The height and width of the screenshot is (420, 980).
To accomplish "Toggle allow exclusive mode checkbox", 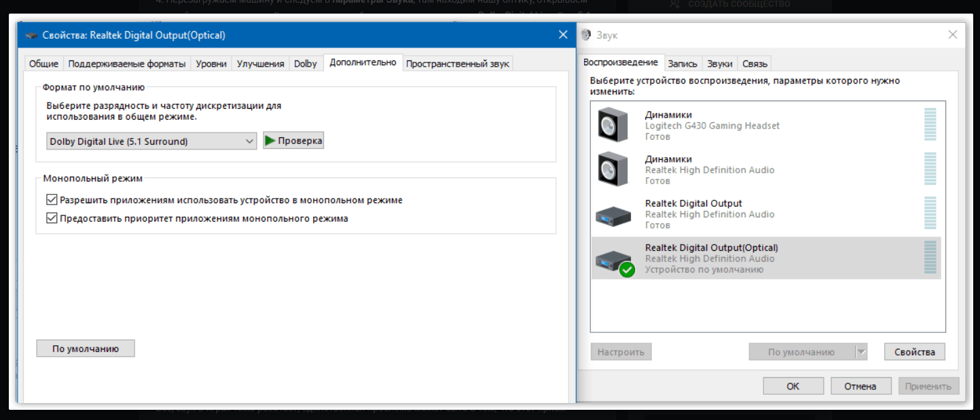I will (52, 200).
